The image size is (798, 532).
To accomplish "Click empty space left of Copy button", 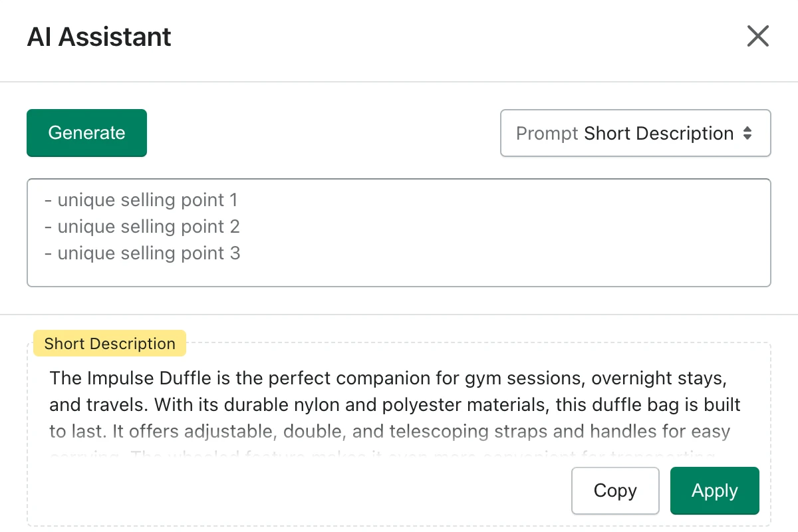I will point(299,491).
